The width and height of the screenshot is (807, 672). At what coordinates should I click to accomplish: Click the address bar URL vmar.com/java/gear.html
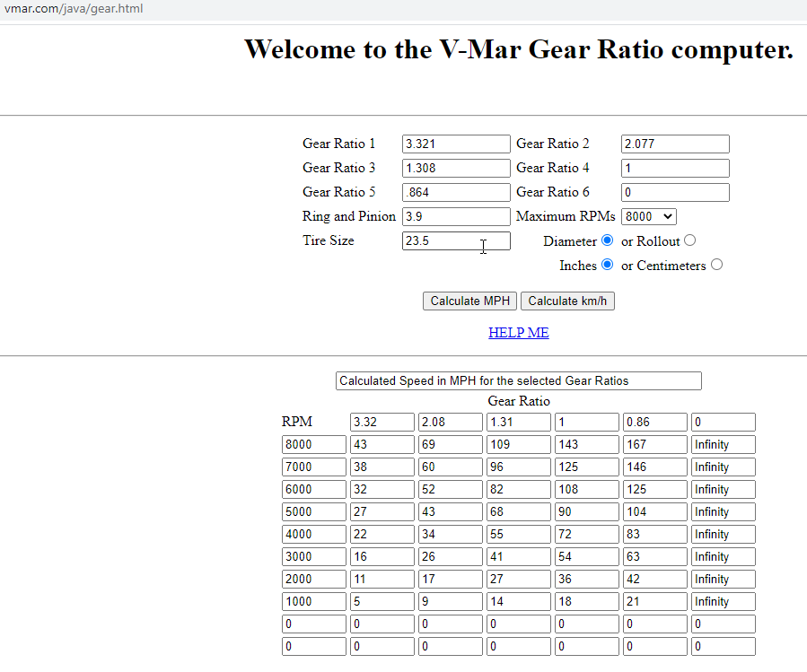pos(74,9)
